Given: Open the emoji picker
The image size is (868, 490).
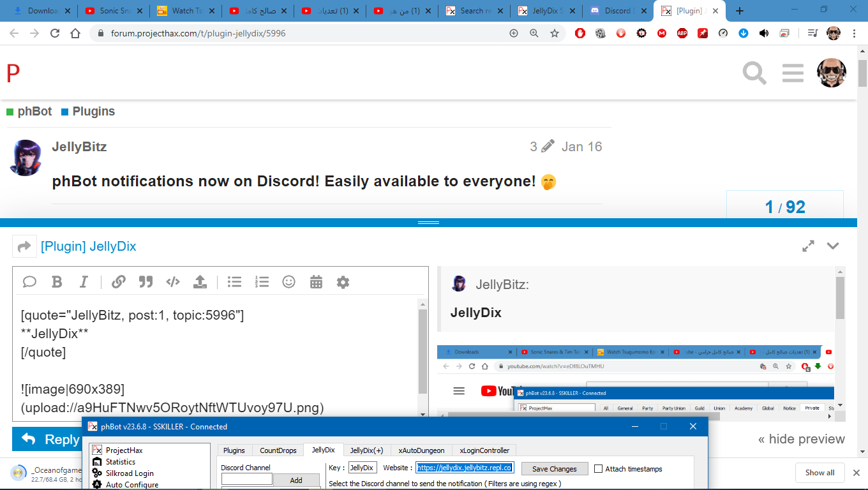Looking at the screenshot, I should click(x=288, y=282).
